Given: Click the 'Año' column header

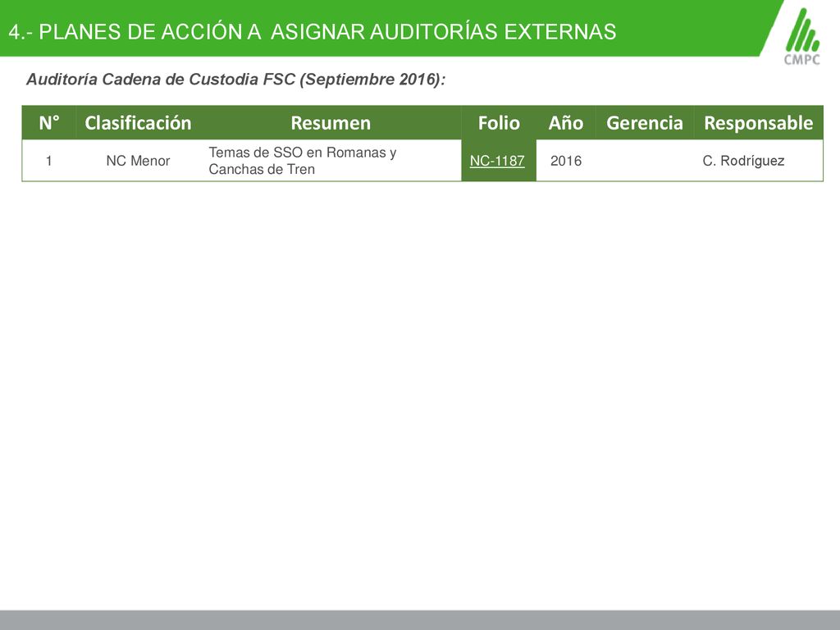Looking at the screenshot, I should 566,123.
